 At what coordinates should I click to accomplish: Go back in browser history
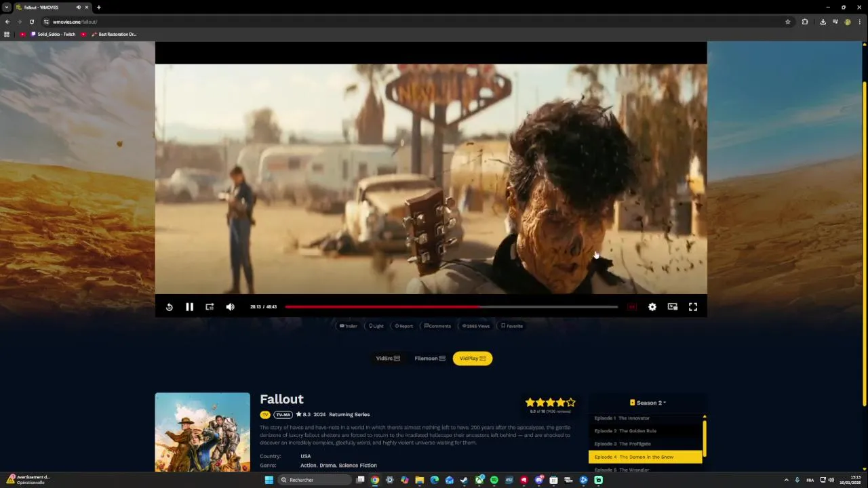point(7,22)
